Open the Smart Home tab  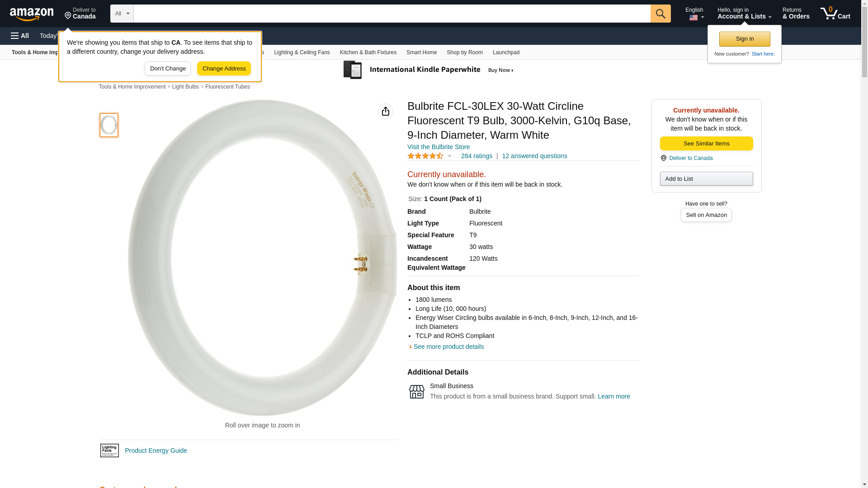click(421, 52)
